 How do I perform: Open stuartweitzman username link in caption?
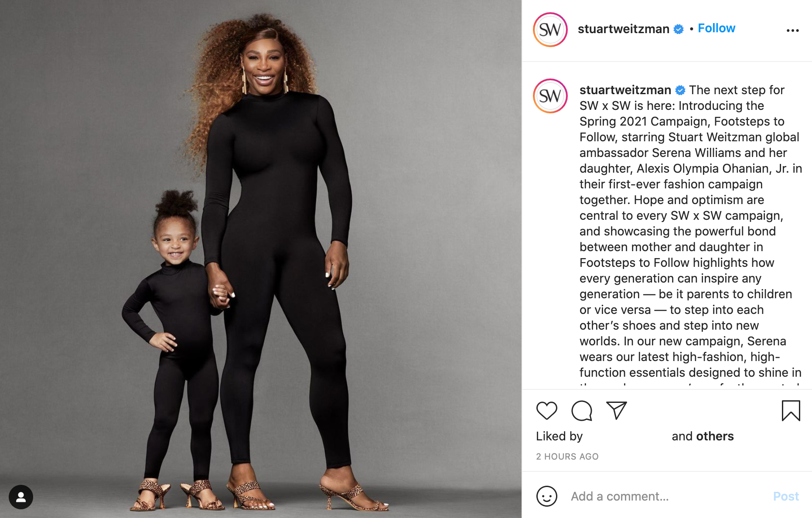coord(625,90)
